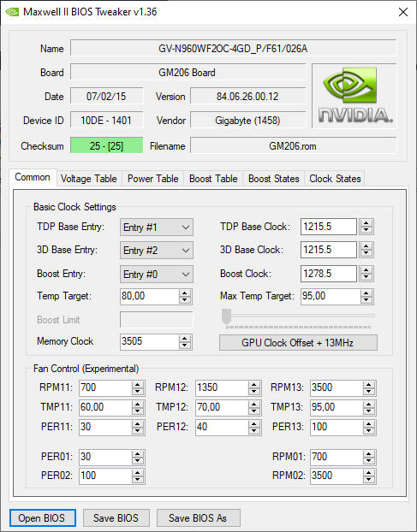Click into the RPM11 field

105,387
